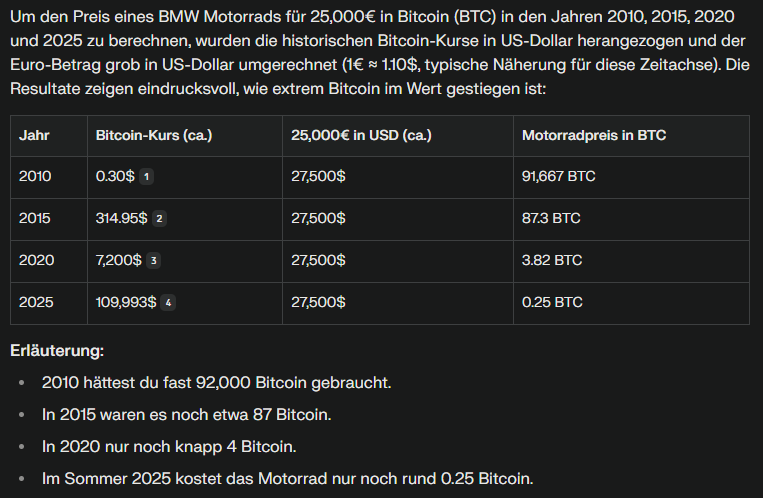This screenshot has height=498, width=763.
Task: Click the 0.25 BTC table cell
Action: (x=552, y=302)
